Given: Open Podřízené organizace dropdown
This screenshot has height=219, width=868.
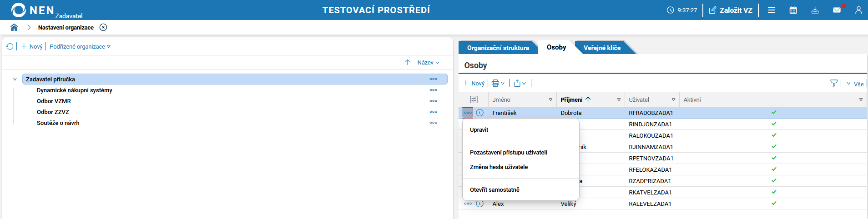Looking at the screenshot, I should click(80, 46).
